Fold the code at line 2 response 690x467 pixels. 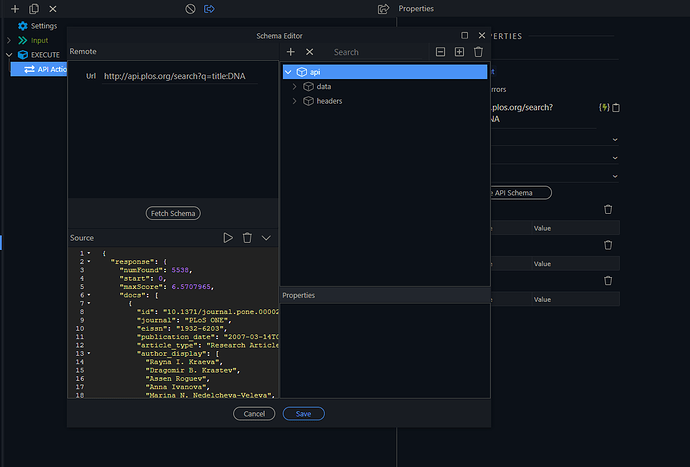[x=89, y=262]
